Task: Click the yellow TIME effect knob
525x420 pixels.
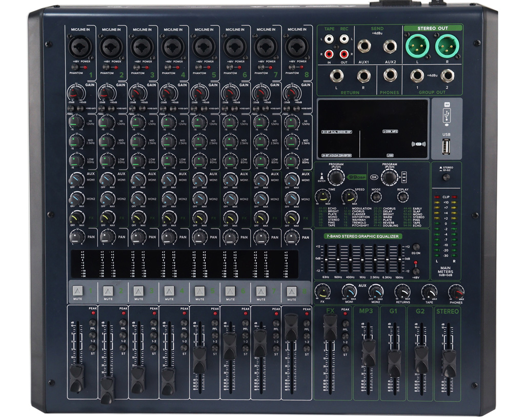Action: [x=322, y=196]
